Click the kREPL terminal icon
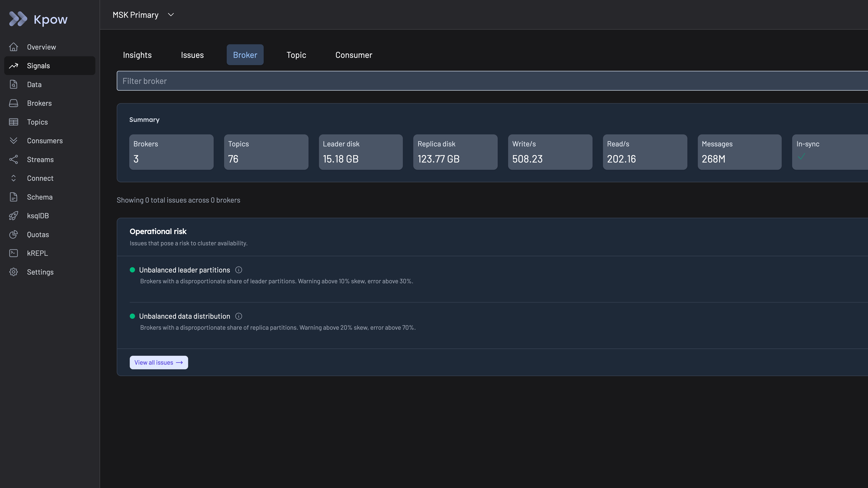The width and height of the screenshot is (868, 488). coord(13,253)
